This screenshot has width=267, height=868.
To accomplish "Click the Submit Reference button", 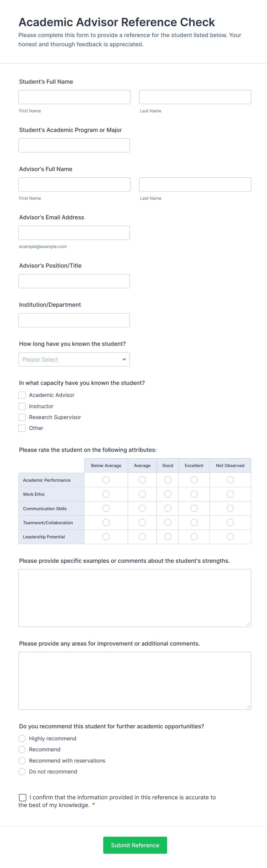I will [x=135, y=845].
